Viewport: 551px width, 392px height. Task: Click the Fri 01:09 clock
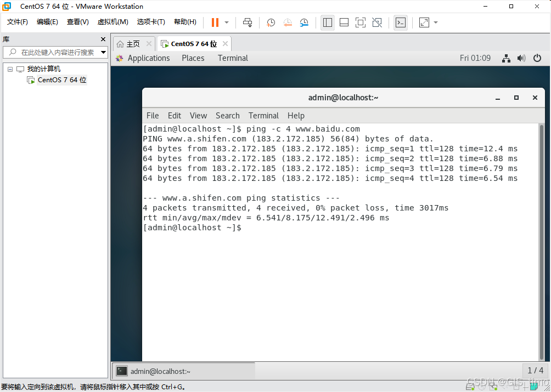475,58
